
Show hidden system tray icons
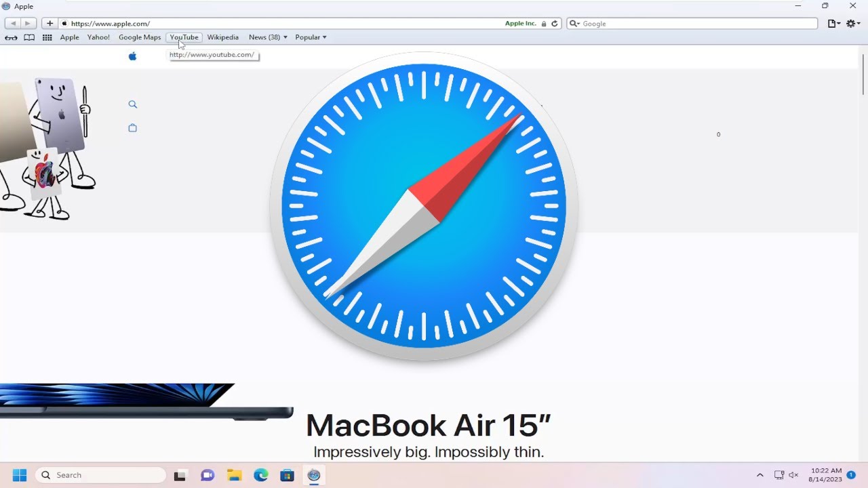pyautogui.click(x=759, y=475)
